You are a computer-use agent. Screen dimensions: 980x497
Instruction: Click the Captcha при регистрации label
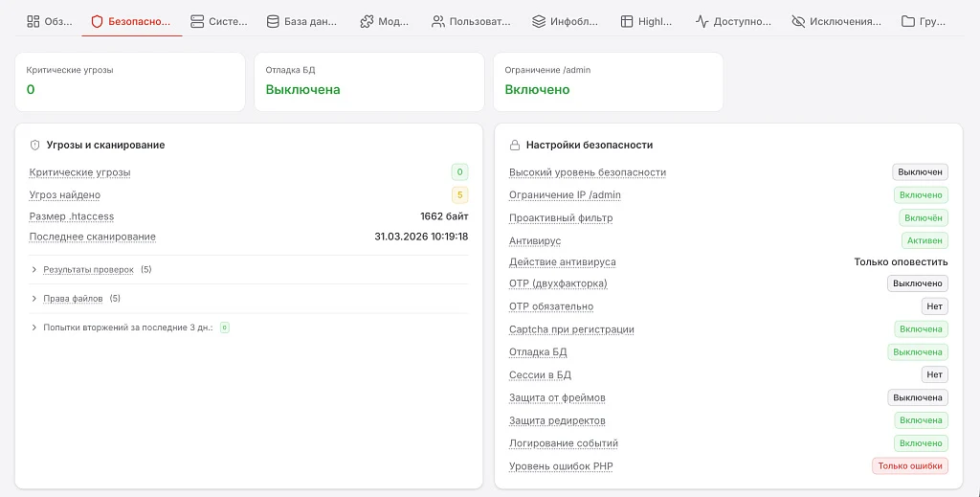[x=572, y=329]
